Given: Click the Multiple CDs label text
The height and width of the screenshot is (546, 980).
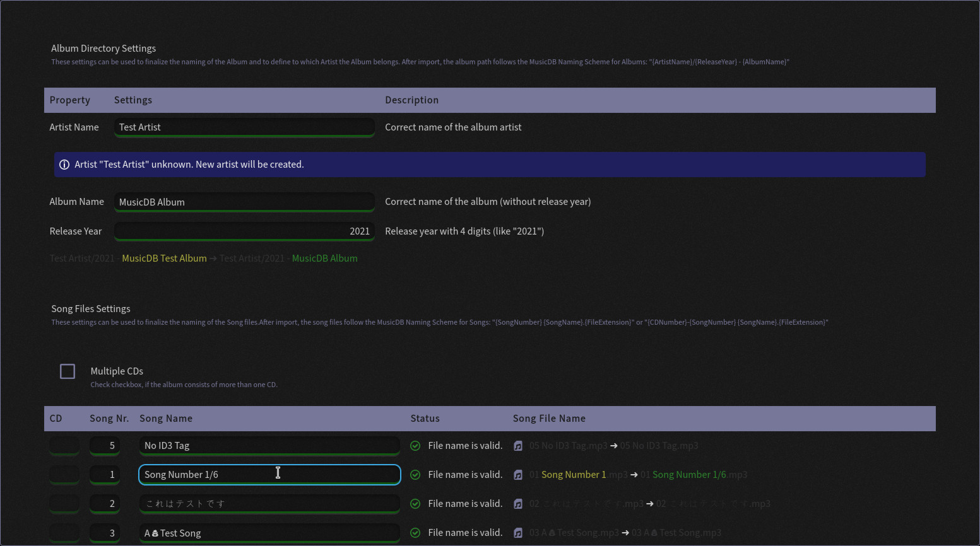Looking at the screenshot, I should click(117, 371).
